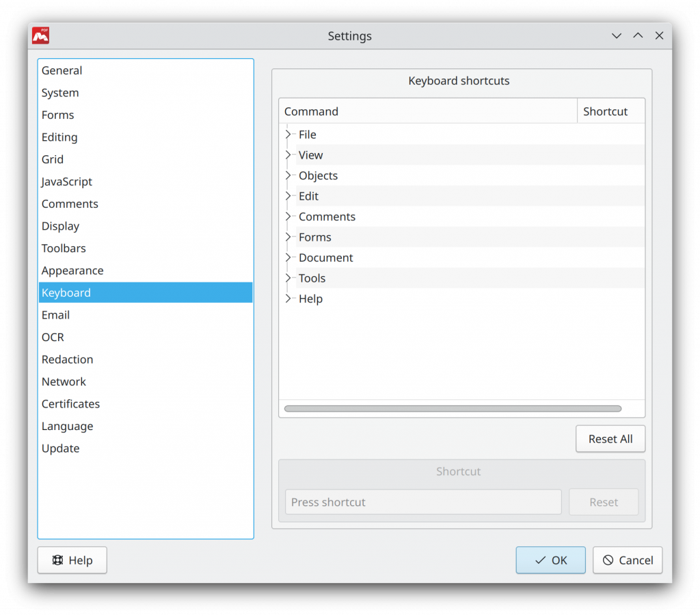
Task: Click the horizontal scrollbar below the shortcuts list
Action: coord(451,408)
